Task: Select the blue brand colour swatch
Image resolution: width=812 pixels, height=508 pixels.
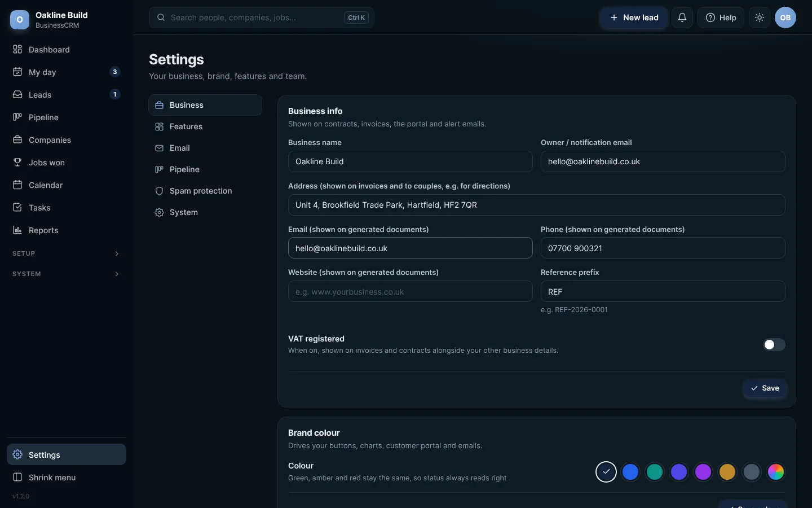Action: pyautogui.click(x=630, y=472)
